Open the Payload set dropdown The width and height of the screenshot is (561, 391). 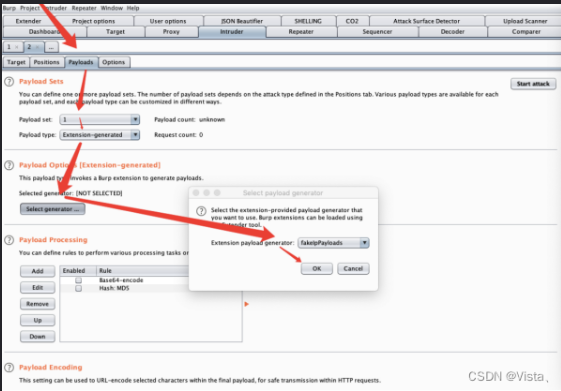(x=99, y=119)
